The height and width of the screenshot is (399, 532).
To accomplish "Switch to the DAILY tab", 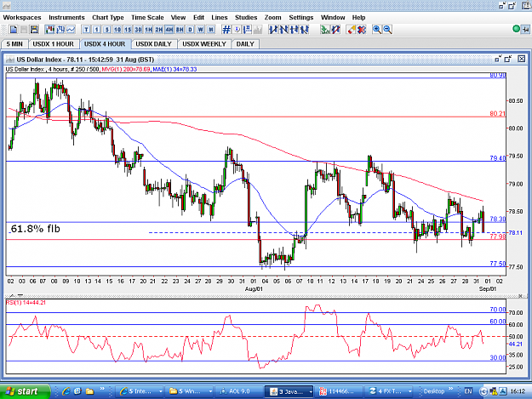I will [x=245, y=44].
